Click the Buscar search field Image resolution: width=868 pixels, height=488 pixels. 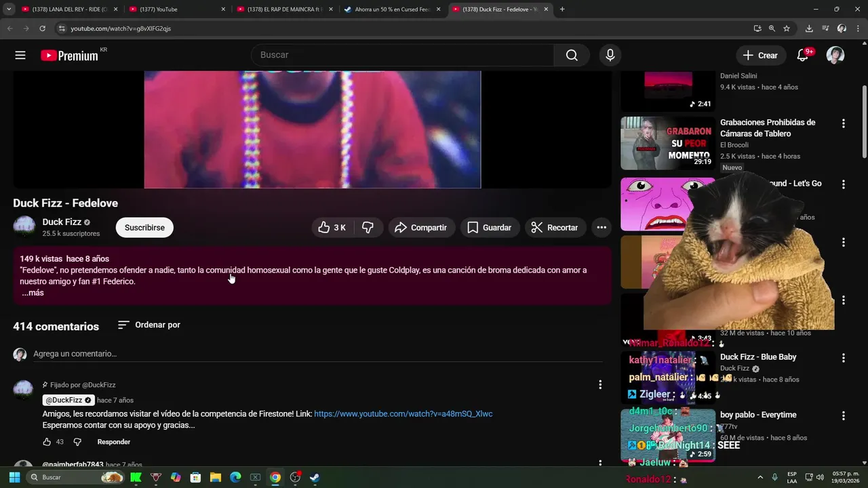tap(402, 56)
